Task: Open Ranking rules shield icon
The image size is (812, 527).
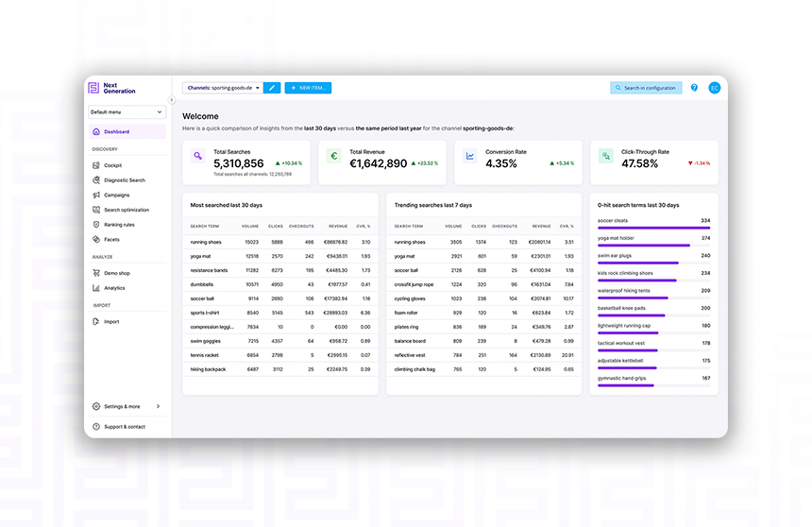Action: click(96, 225)
